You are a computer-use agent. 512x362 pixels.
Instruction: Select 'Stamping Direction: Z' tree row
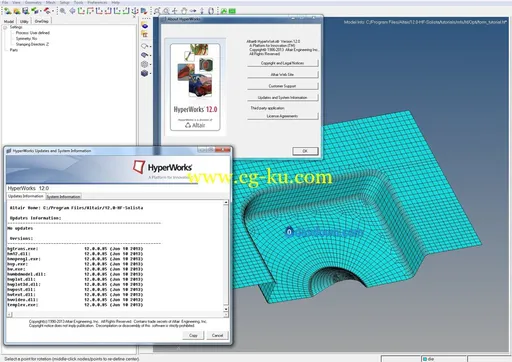click(32, 44)
